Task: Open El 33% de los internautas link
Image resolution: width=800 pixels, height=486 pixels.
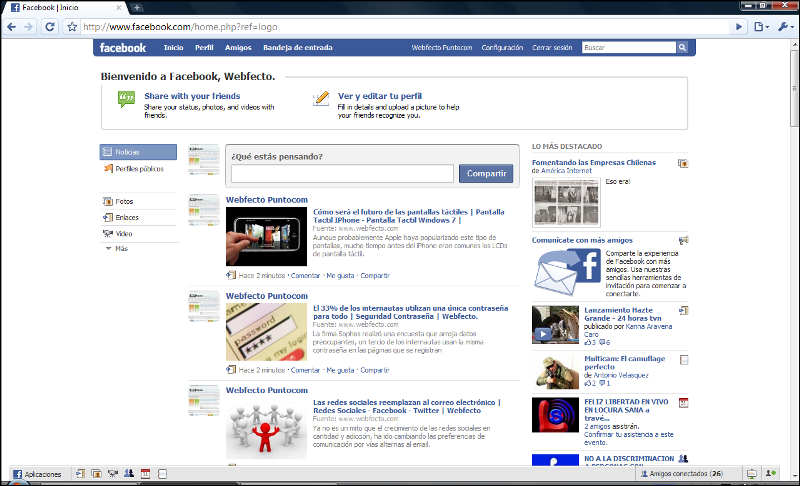Action: [411, 312]
